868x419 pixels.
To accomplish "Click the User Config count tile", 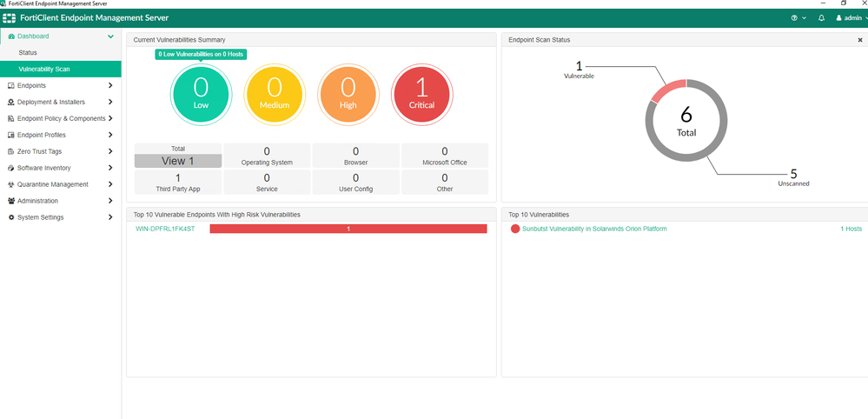I will click(x=356, y=182).
